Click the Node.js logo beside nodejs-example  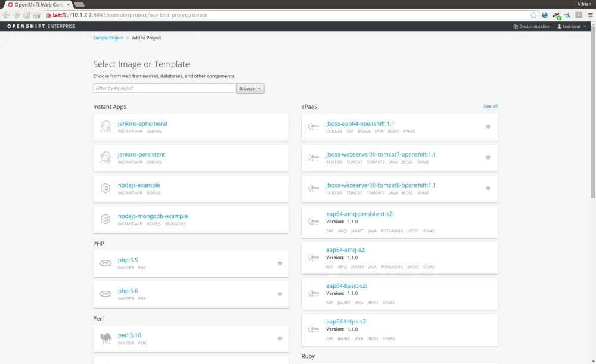coord(105,188)
